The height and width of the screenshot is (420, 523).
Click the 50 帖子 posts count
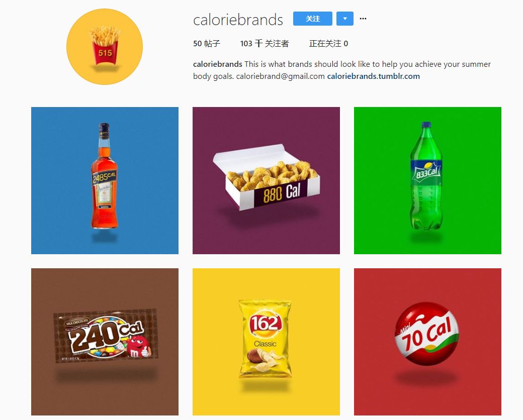[207, 44]
